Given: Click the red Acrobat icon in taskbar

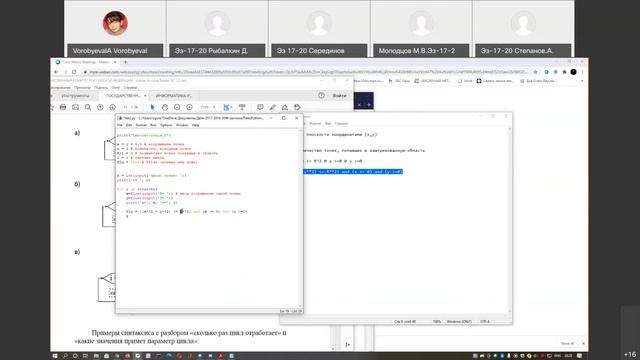Looking at the screenshot, I should (221, 356).
